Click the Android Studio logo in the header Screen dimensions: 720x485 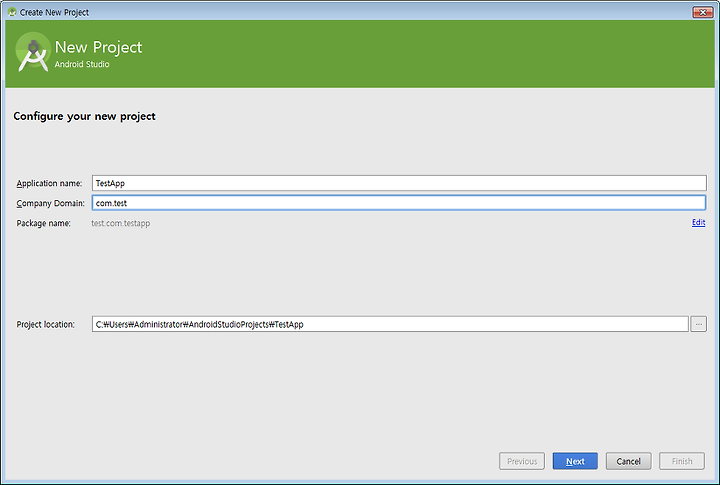click(33, 52)
